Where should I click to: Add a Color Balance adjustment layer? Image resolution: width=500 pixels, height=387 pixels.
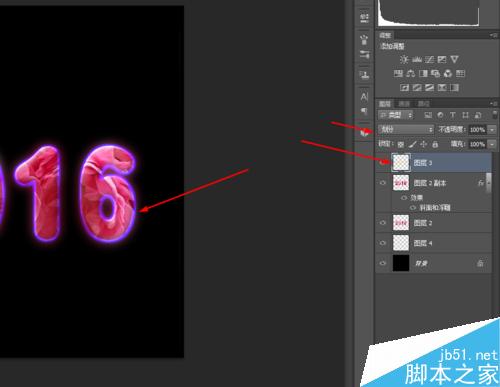point(411,73)
